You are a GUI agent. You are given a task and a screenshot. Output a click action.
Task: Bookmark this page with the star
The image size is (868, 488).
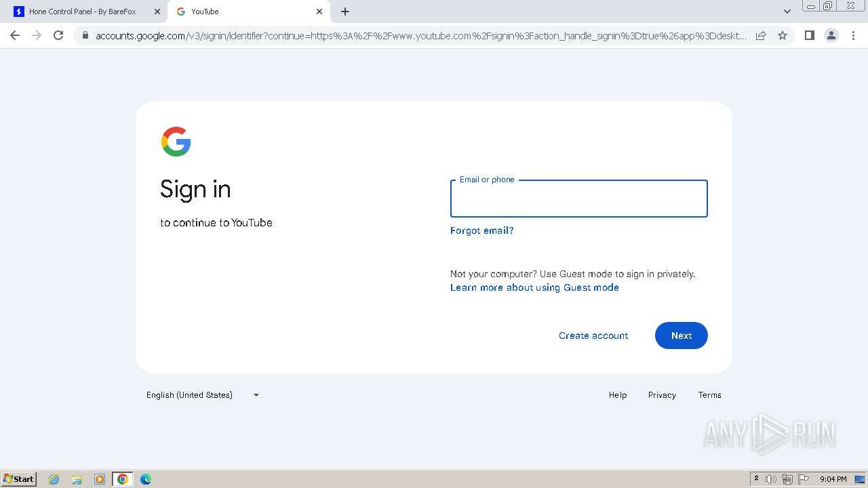(783, 35)
